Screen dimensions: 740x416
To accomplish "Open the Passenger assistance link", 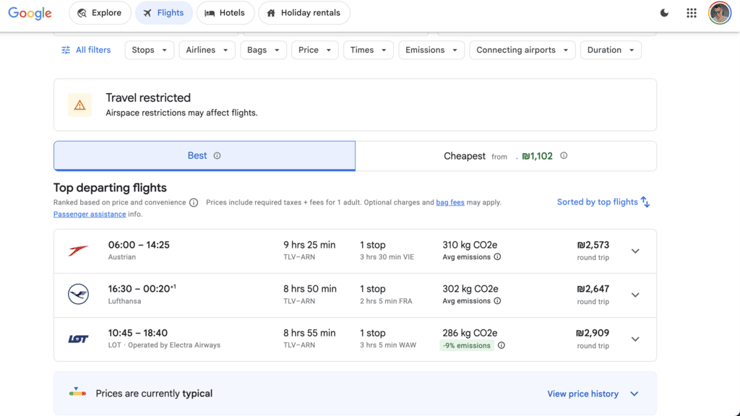I will click(x=90, y=214).
